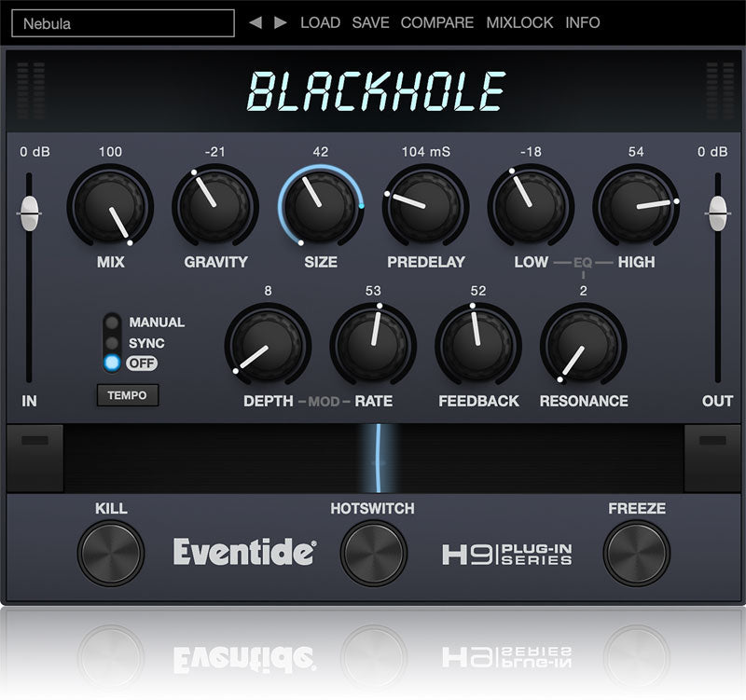Click the BLACKHOLE title display

[x=377, y=90]
